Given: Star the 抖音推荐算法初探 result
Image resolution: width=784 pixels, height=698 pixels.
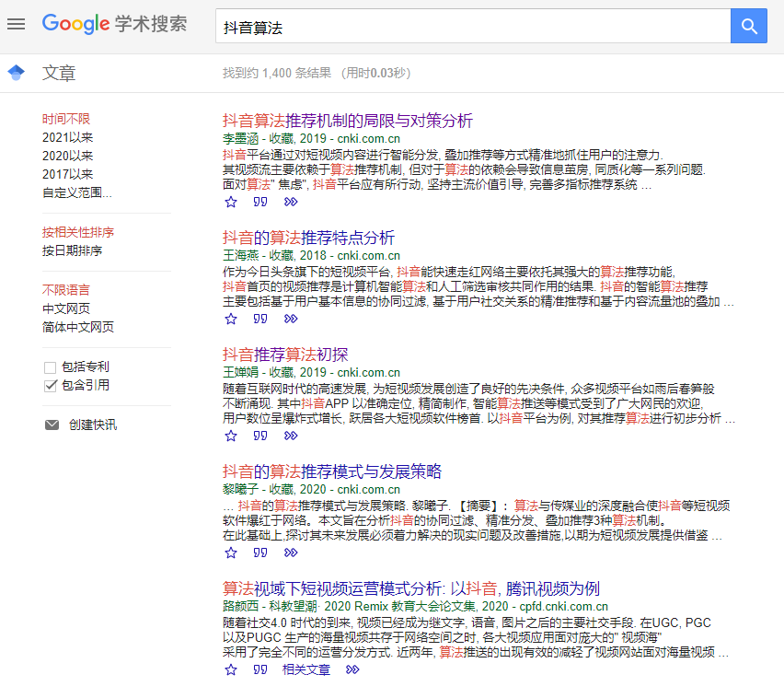Looking at the screenshot, I should pyautogui.click(x=231, y=436).
